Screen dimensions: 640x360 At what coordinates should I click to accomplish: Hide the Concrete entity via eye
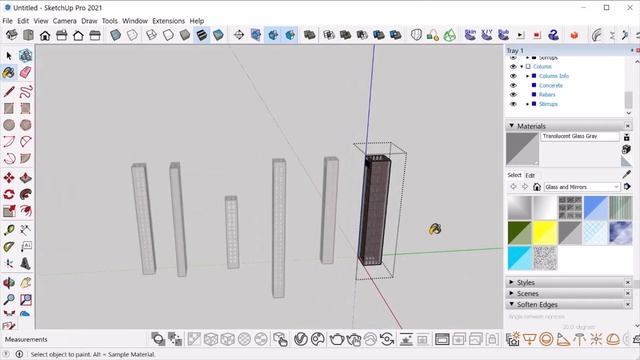pos(513,85)
